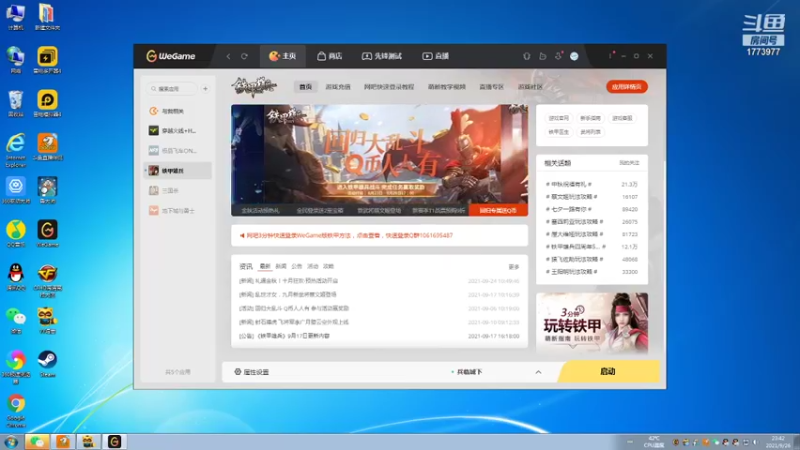Screen dimensions: 800x450
Task: Open the 游戏社区 sub-tab
Action: tap(530, 87)
